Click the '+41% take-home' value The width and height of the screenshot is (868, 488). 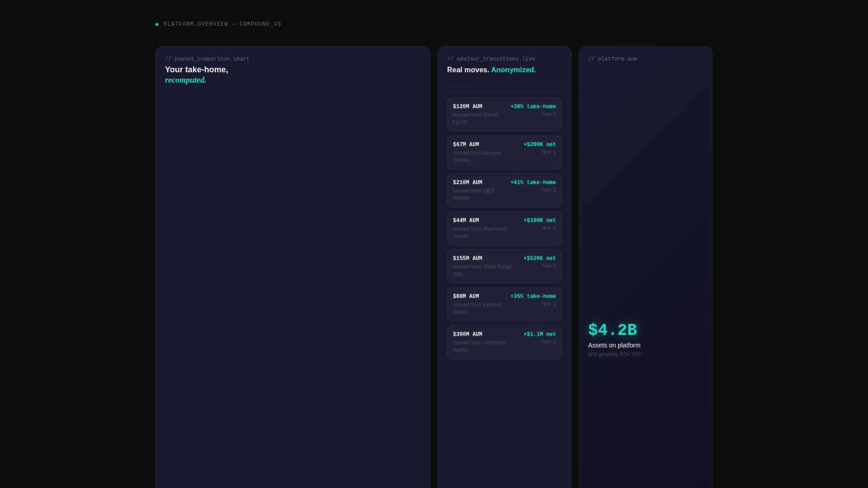coord(533,183)
